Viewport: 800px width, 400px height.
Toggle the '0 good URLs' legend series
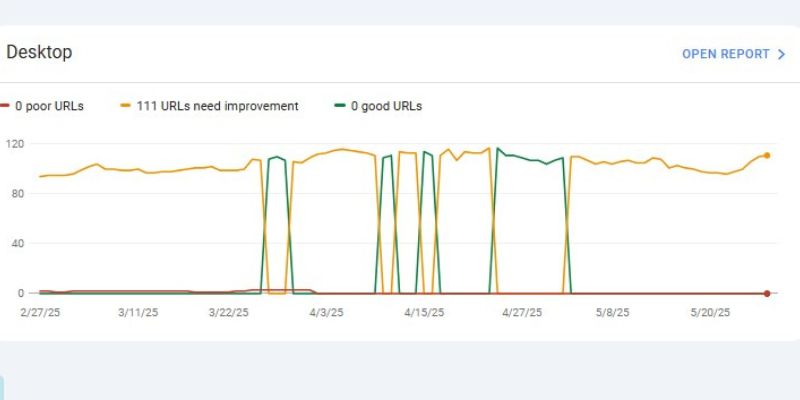pos(385,106)
